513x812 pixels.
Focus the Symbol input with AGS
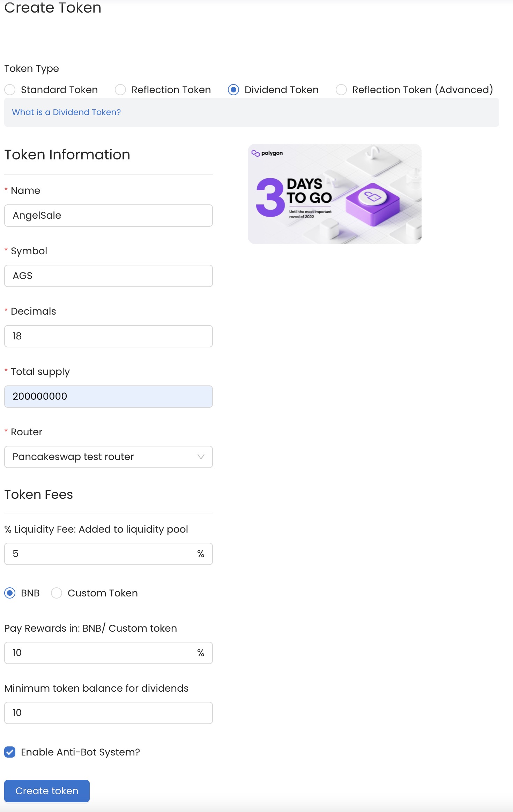click(109, 276)
